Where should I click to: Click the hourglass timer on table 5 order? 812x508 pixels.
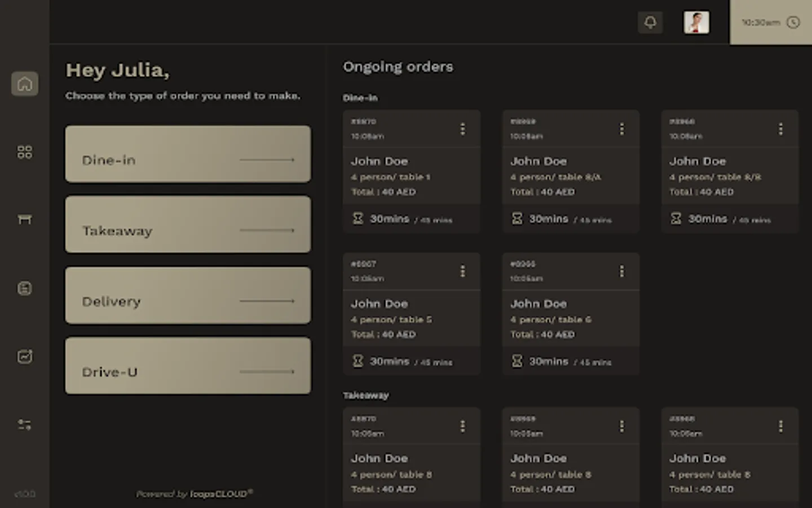coord(358,361)
